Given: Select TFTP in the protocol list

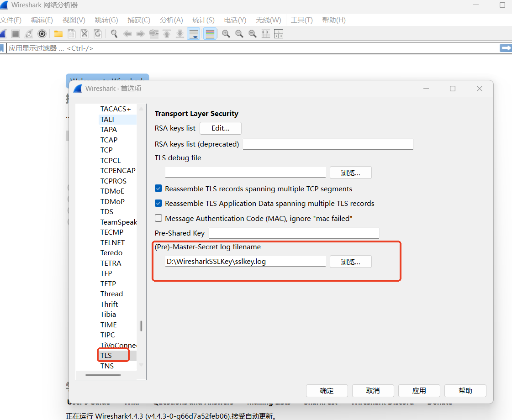Looking at the screenshot, I should [x=108, y=283].
